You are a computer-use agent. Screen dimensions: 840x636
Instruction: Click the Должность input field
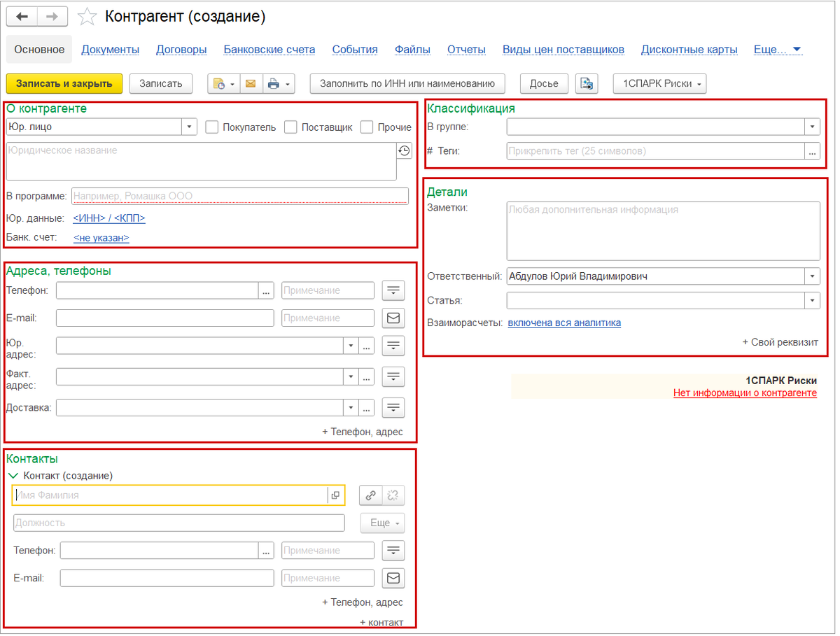click(x=179, y=523)
